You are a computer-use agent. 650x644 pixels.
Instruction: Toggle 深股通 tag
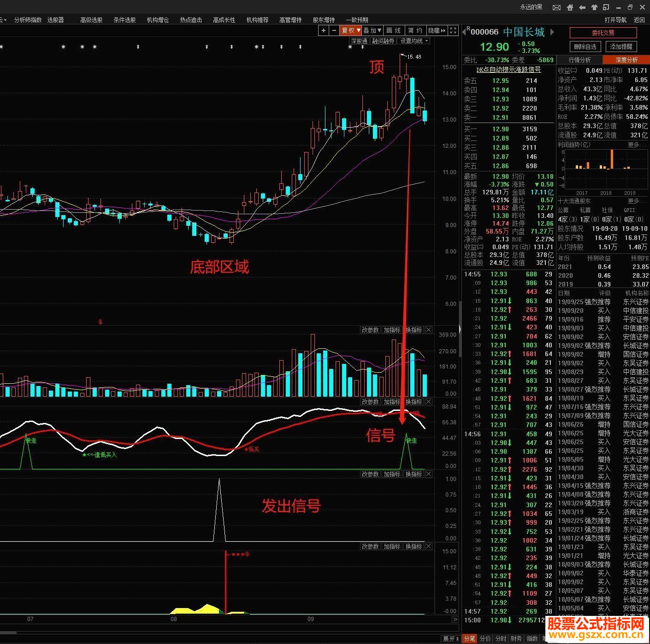(359, 41)
